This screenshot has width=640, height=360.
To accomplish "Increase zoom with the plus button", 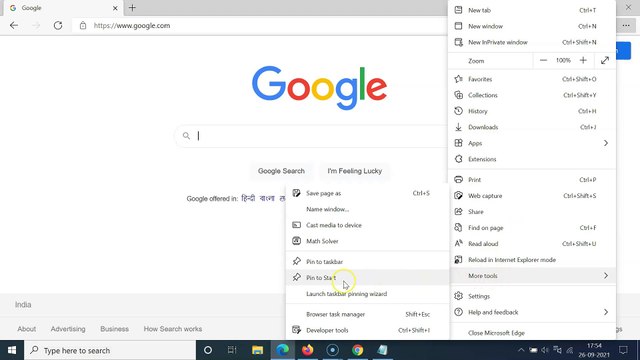I will point(583,60).
